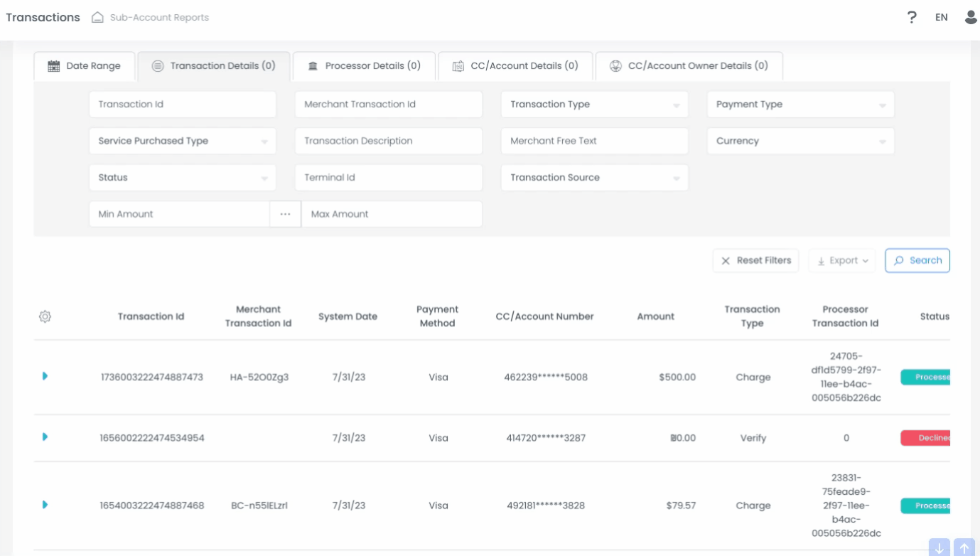
Task: Click the Reset Filters button
Action: (x=756, y=260)
